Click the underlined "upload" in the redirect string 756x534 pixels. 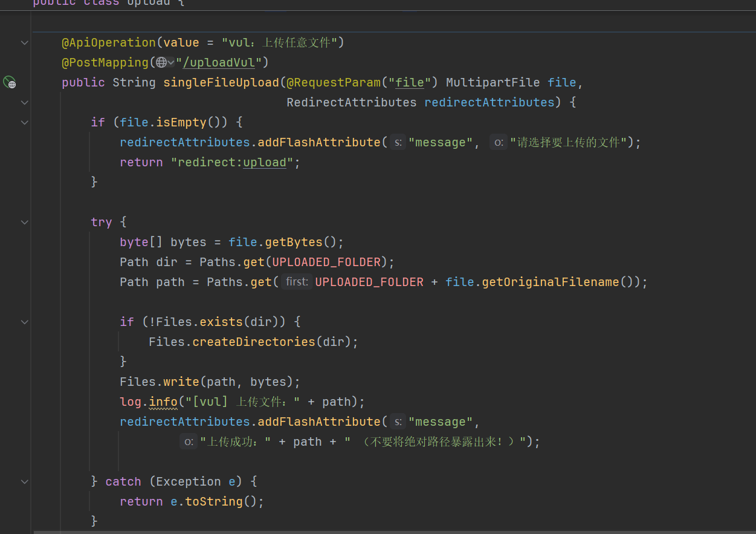pyautogui.click(x=264, y=162)
